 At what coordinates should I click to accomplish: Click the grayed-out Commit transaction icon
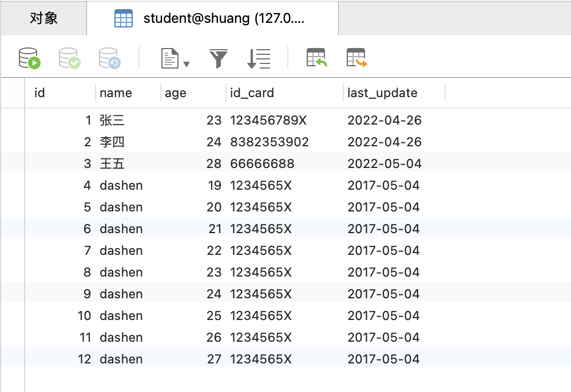69,58
